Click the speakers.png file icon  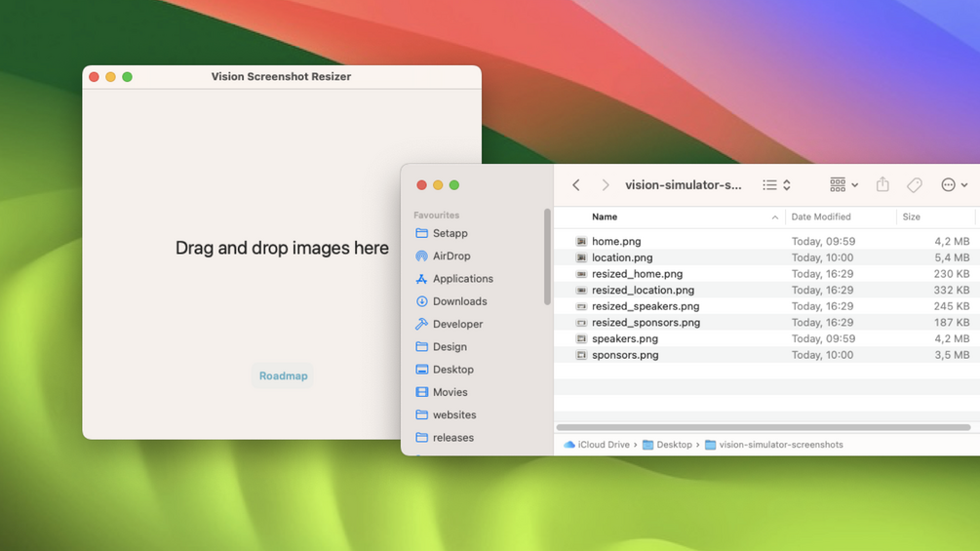[x=581, y=338]
